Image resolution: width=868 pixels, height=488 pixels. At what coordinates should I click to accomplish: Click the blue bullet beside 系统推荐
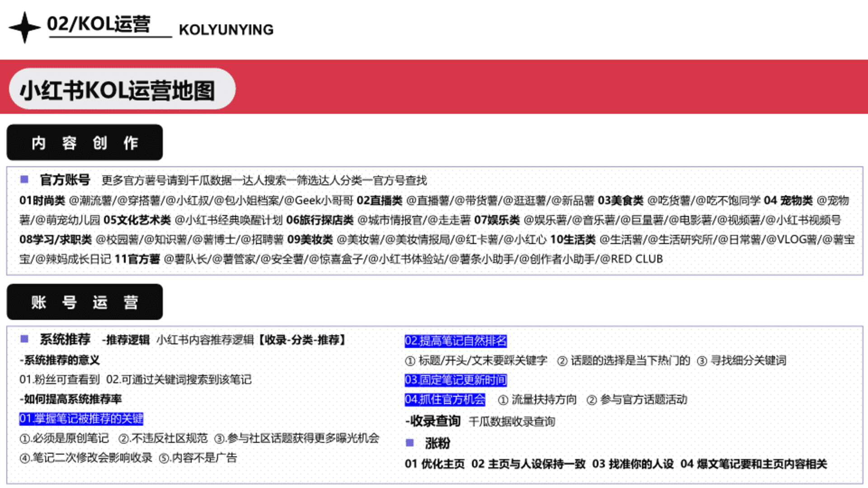click(24, 339)
